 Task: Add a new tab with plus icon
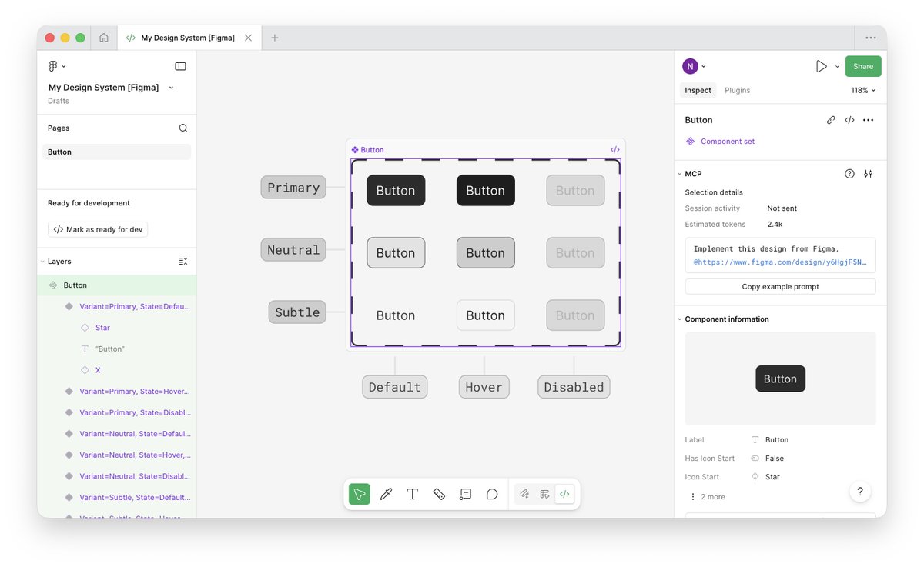click(275, 38)
